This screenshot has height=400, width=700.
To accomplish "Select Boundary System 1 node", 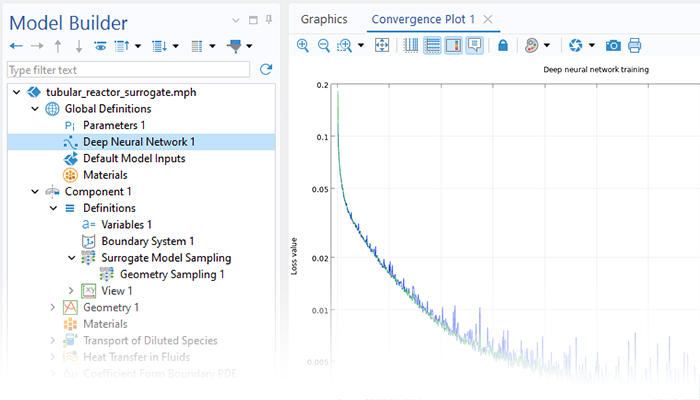I will pyautogui.click(x=148, y=241).
